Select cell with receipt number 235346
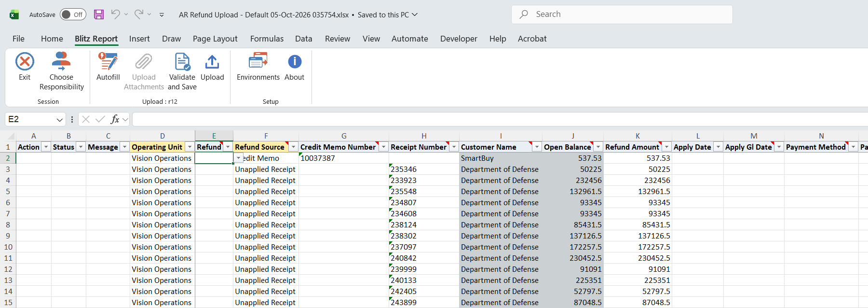 click(x=424, y=169)
